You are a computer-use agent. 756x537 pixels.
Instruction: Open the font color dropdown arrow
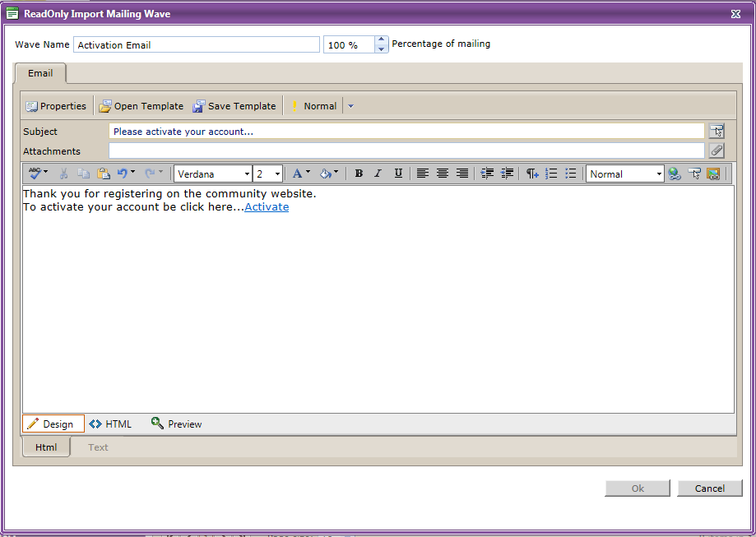(x=308, y=172)
